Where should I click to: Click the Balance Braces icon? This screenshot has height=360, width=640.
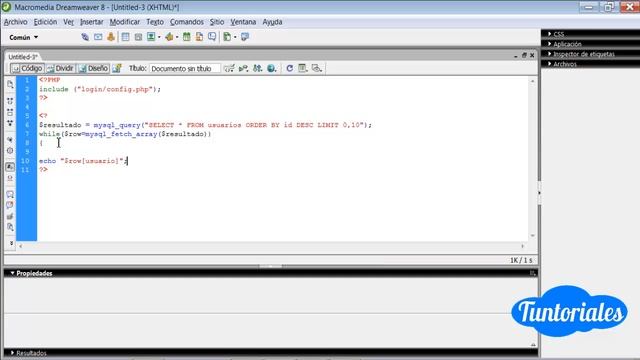[10, 151]
